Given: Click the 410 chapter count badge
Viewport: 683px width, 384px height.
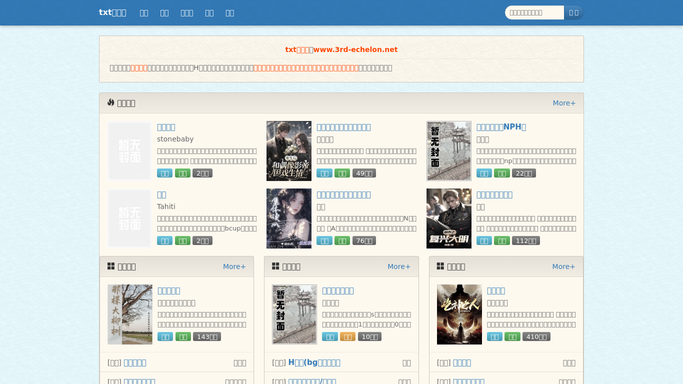Looking at the screenshot, I should coord(536,337).
